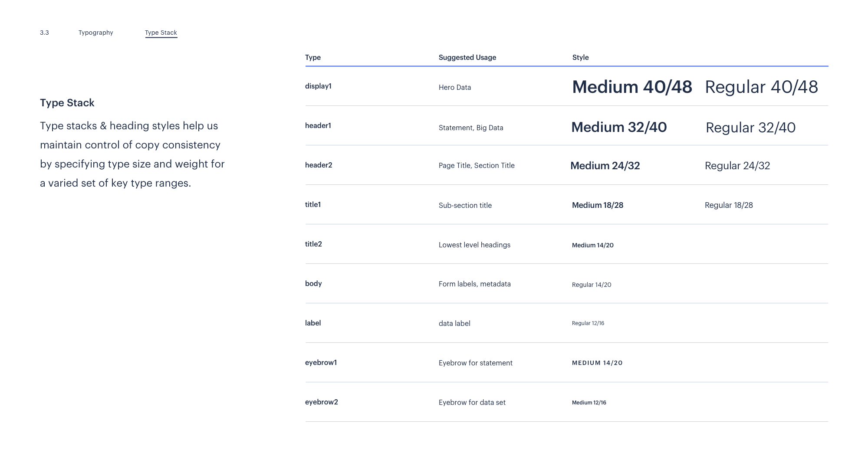The image size is (868, 460).
Task: Click the Regular 40/48 style sample
Action: point(761,87)
